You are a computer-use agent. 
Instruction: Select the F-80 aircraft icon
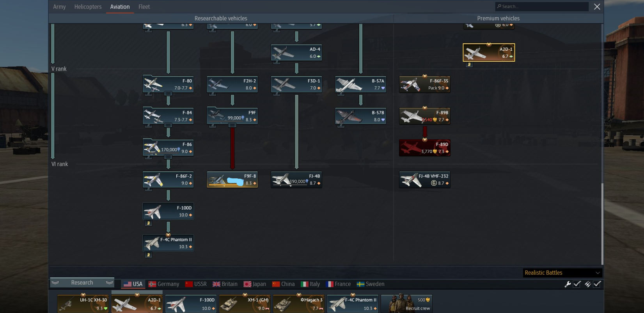tap(168, 84)
